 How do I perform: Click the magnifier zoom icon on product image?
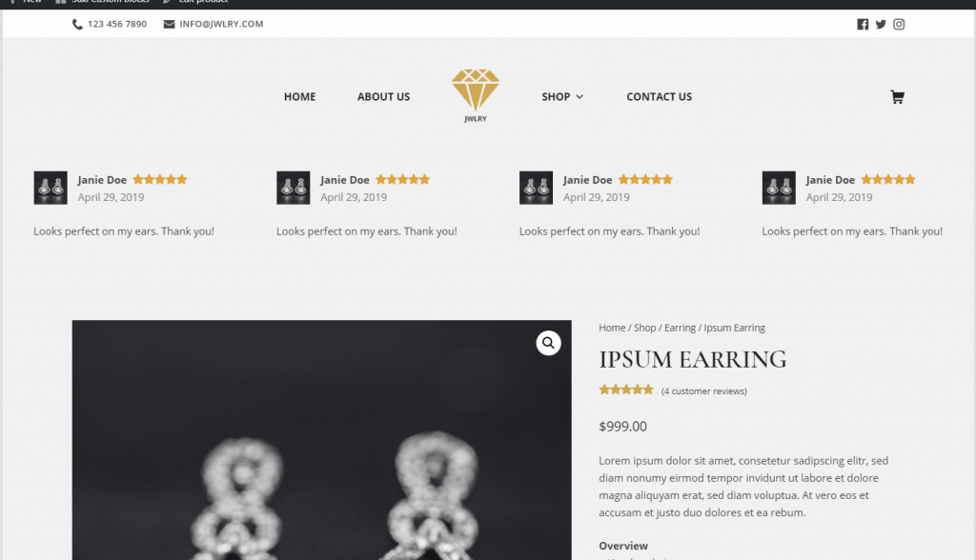548,343
